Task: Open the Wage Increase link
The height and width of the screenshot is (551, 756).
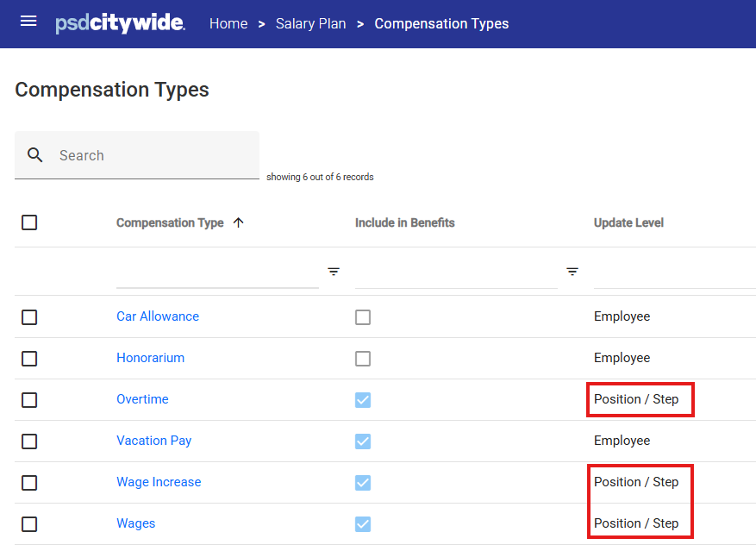Action: pyautogui.click(x=159, y=482)
